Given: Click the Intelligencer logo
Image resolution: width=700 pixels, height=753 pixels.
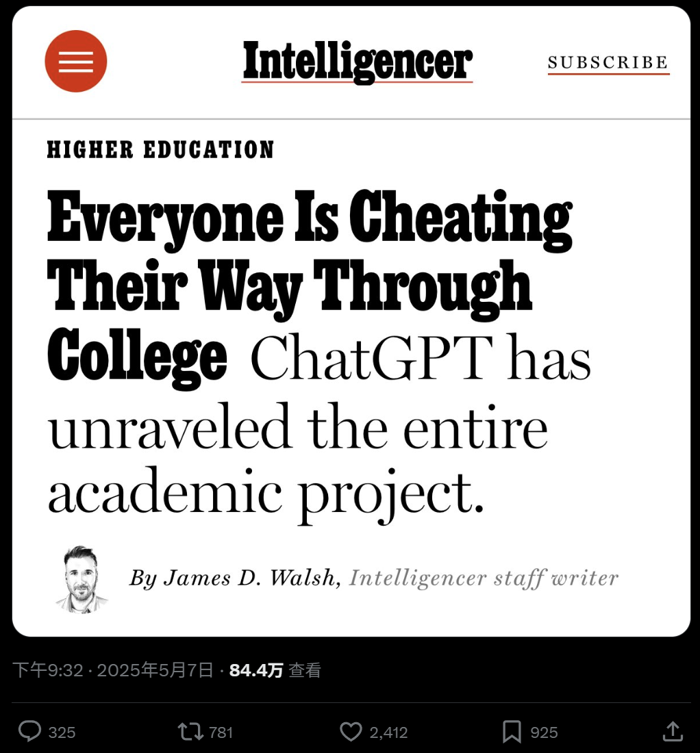Looking at the screenshot, I should [x=357, y=62].
